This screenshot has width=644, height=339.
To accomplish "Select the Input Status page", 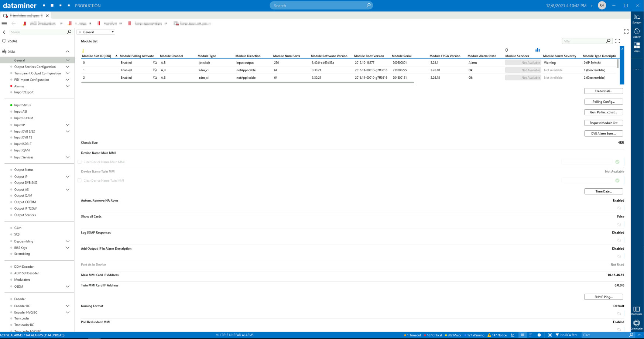I will 23,105.
